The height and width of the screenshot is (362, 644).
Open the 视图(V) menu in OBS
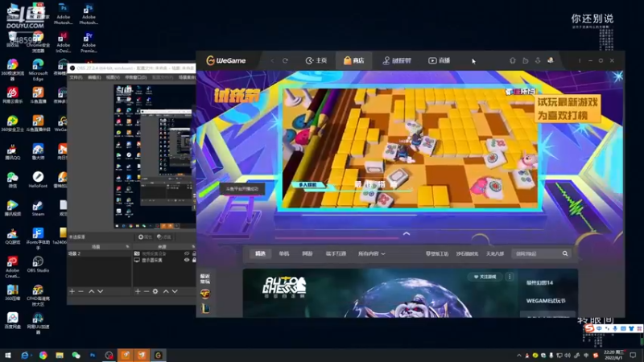(113, 77)
